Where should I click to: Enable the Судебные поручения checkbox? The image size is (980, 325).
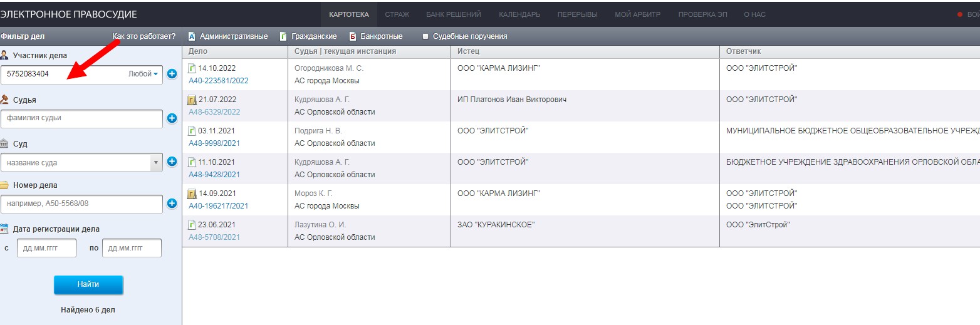[425, 36]
